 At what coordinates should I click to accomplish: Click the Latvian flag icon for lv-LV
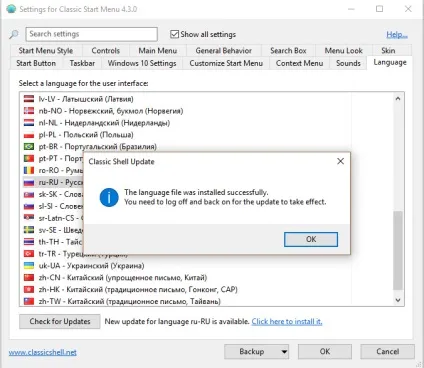pyautogui.click(x=29, y=99)
